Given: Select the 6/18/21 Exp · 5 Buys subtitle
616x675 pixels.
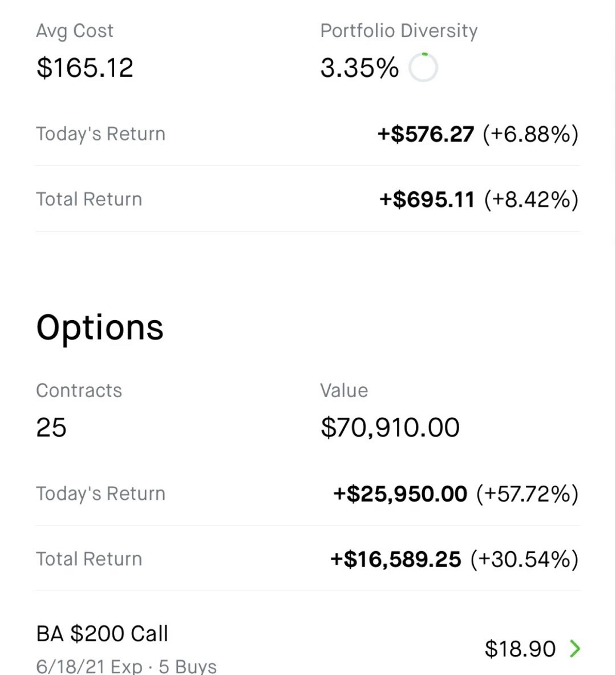Looking at the screenshot, I should point(126,666).
